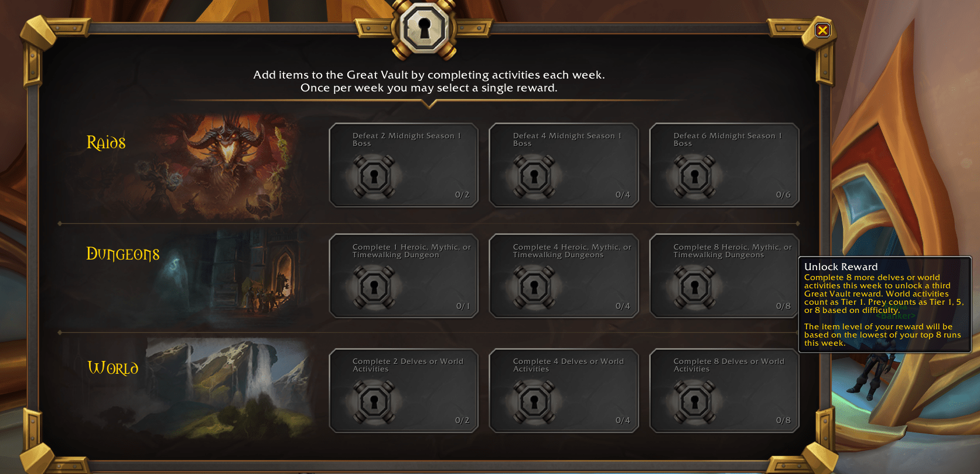This screenshot has height=474, width=980.
Task: Click lock icon in Defeat 4 Midnight Boss slot
Action: coord(534,176)
